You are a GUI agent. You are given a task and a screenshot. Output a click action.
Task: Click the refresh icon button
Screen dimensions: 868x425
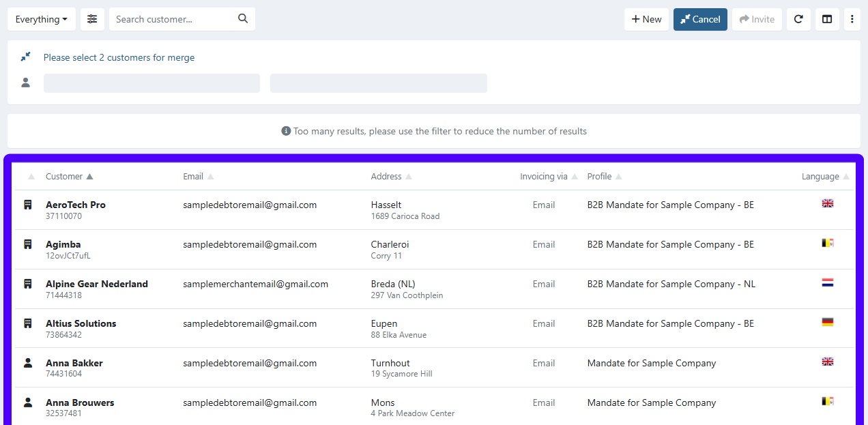(x=798, y=19)
